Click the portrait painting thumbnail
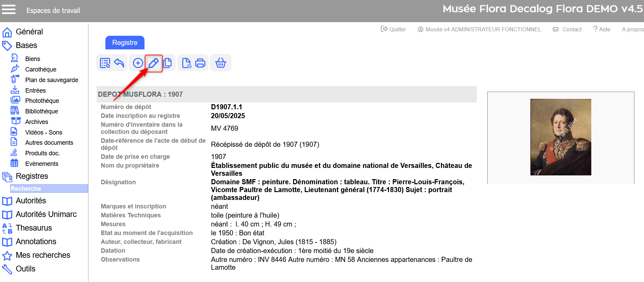The width and height of the screenshot is (644, 282). click(x=561, y=137)
